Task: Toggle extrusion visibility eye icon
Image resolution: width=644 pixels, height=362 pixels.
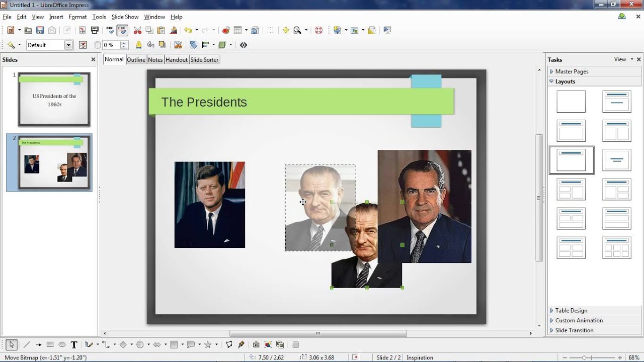Action: (244, 45)
